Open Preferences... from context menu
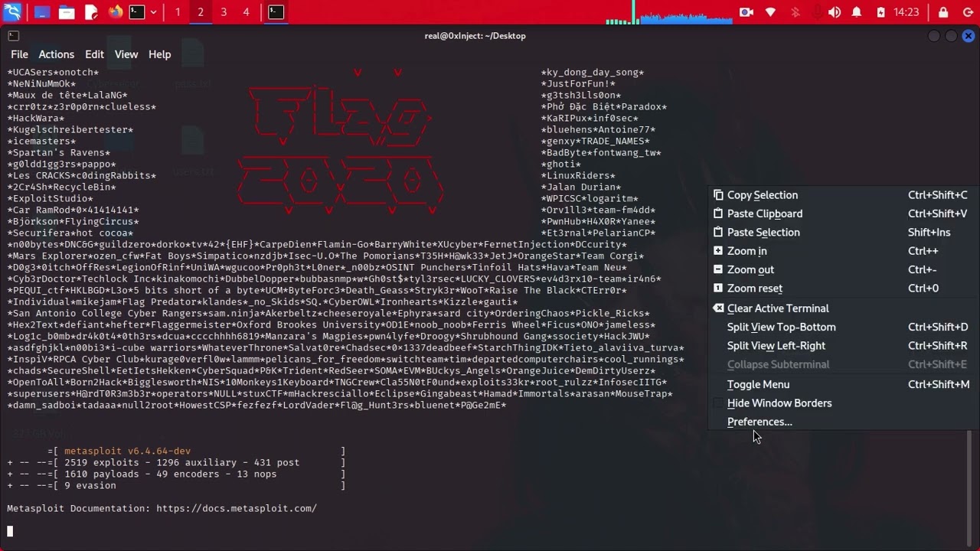The image size is (980, 551). pyautogui.click(x=841, y=422)
